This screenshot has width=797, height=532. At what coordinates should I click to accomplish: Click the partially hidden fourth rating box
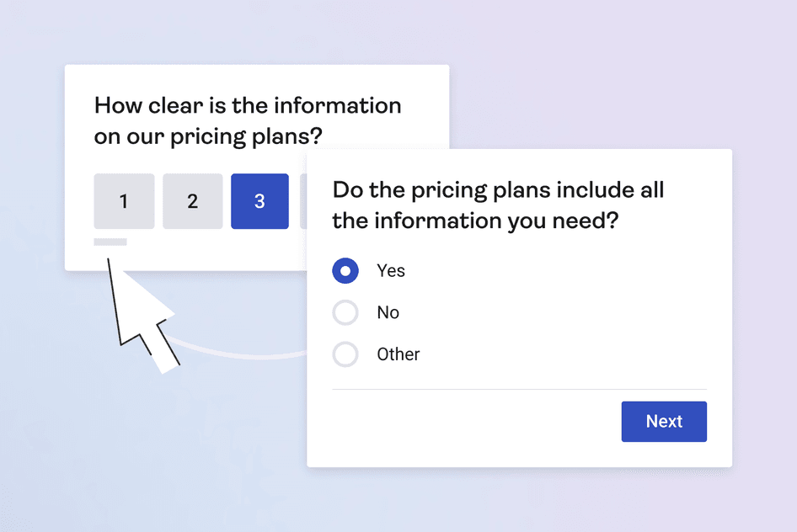point(303,201)
